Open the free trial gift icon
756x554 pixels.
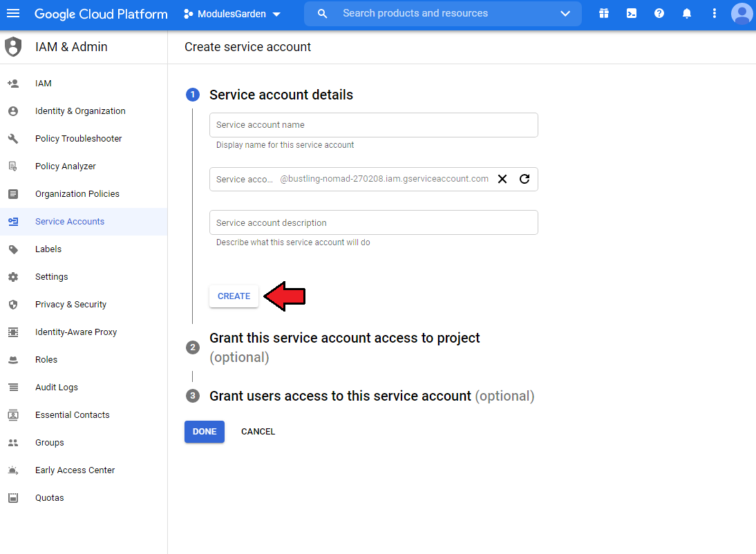pyautogui.click(x=604, y=14)
